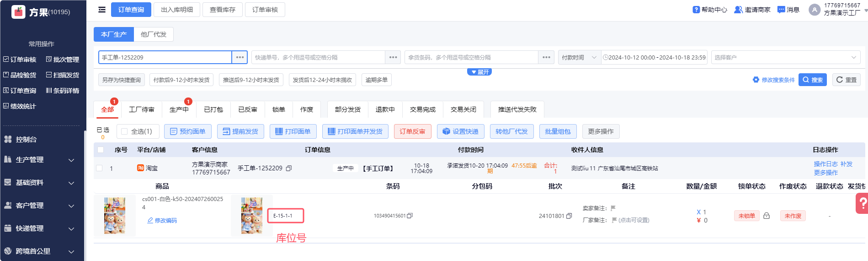The height and width of the screenshot is (261, 868).
Task: Click 修改编码 link
Action: [162, 220]
